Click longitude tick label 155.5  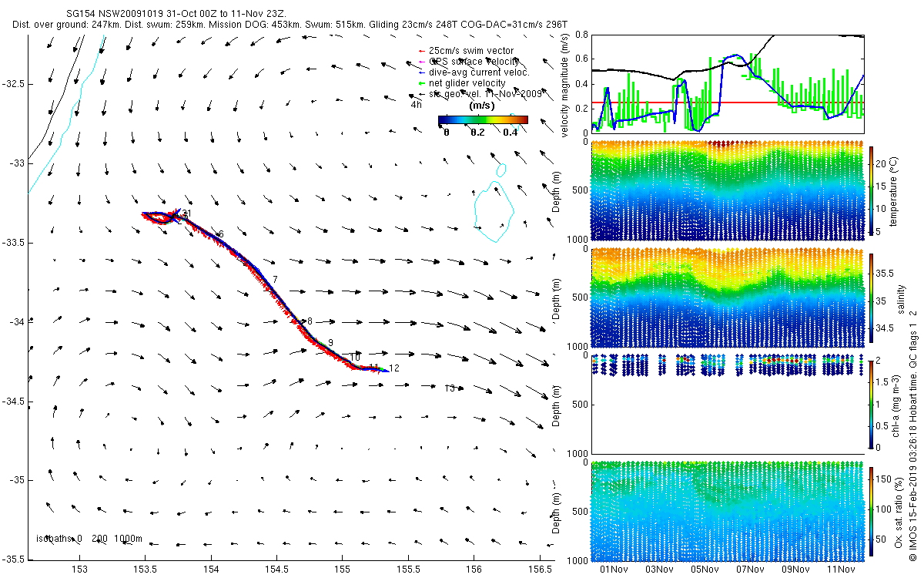tap(408, 570)
